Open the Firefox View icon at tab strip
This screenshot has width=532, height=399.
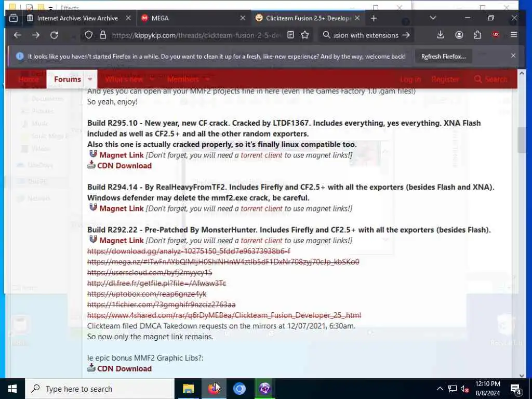point(14,18)
